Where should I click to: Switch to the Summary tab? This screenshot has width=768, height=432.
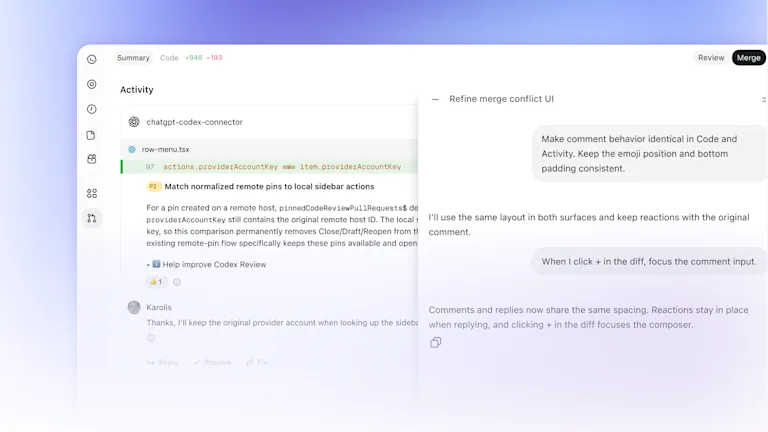point(133,58)
